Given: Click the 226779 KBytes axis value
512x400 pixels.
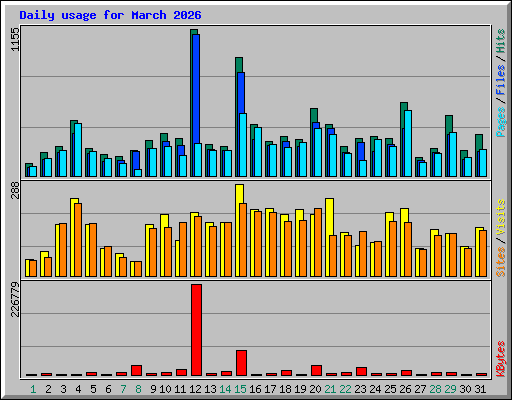Looking at the screenshot, I should [x=16, y=299].
